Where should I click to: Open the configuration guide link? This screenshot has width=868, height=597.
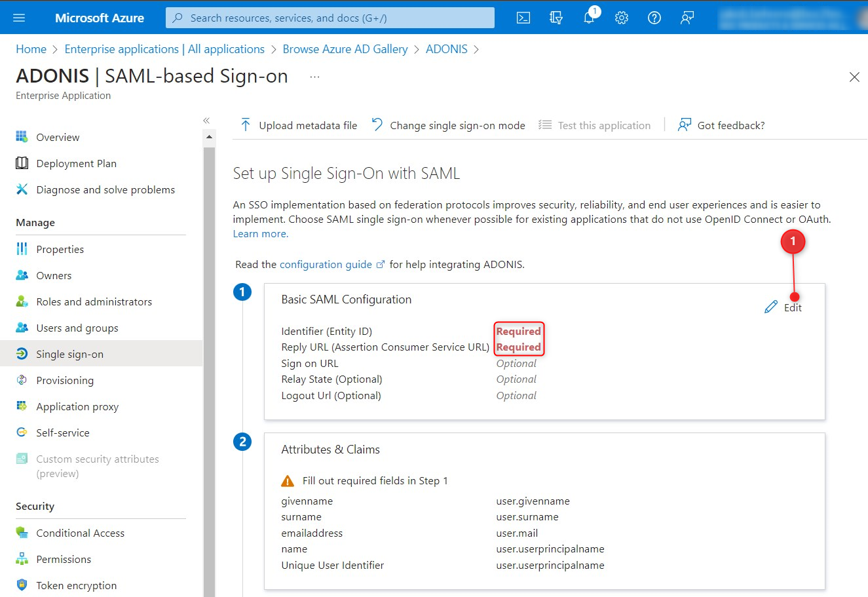click(326, 265)
